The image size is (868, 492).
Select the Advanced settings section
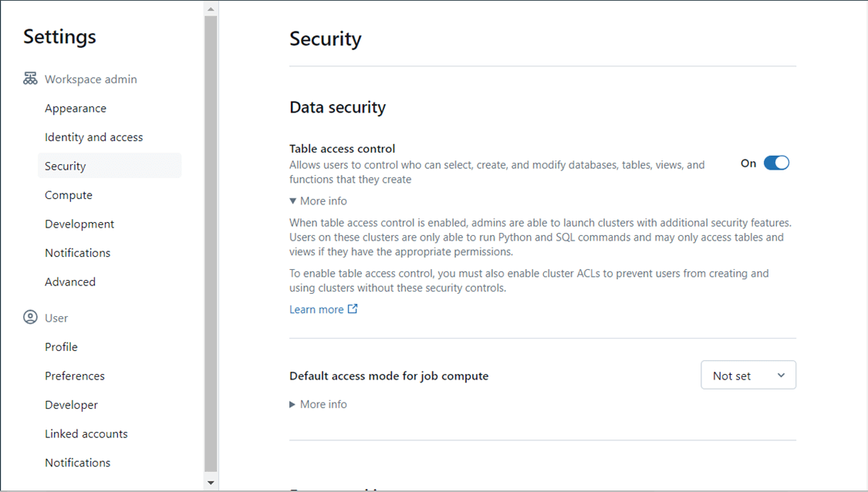tap(70, 281)
